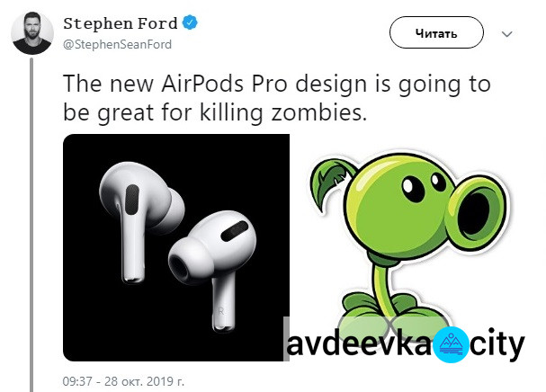Open the black AirPods Pro photo
This screenshot has width=546, height=392.
176,247
